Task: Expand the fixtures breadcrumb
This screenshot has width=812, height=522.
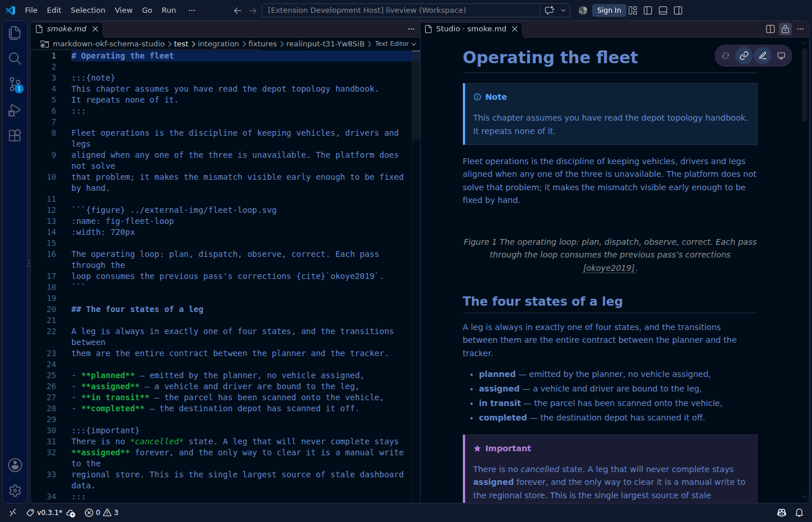Action: pyautogui.click(x=263, y=44)
